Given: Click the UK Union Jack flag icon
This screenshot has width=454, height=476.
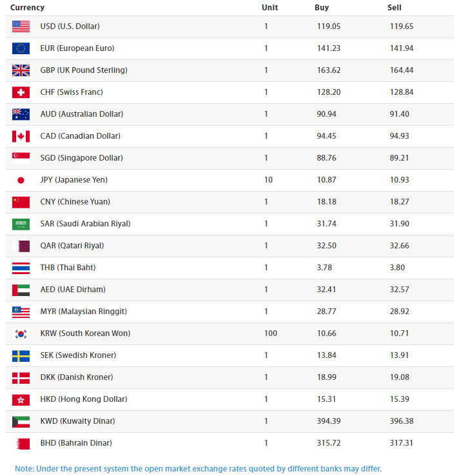Looking at the screenshot, I should pyautogui.click(x=21, y=70).
